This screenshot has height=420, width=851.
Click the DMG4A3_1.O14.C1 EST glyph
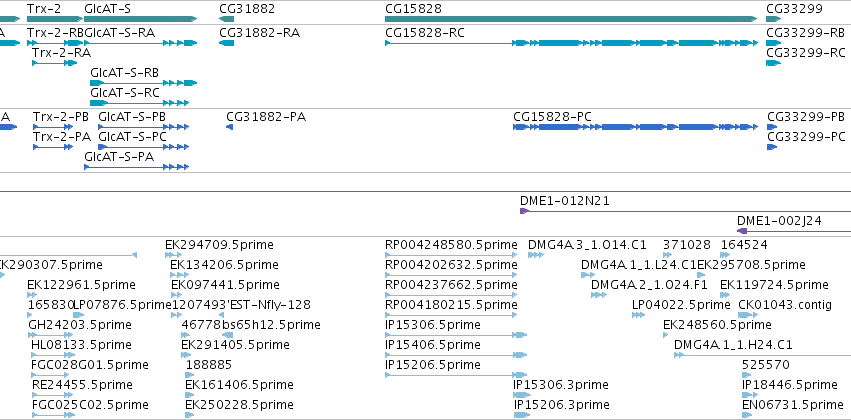536,255
